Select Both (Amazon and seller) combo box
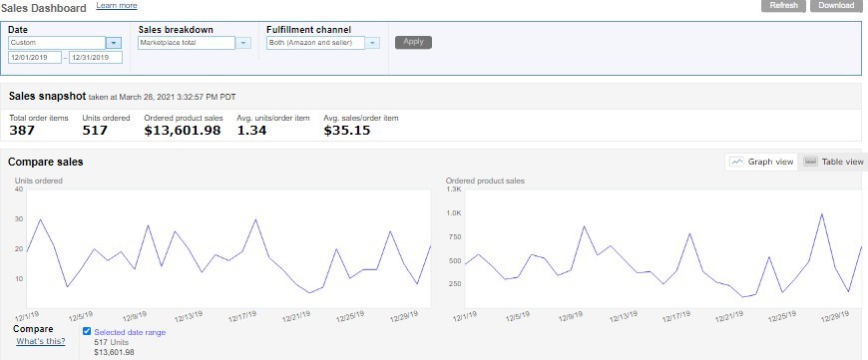The image size is (868, 360). tap(315, 43)
